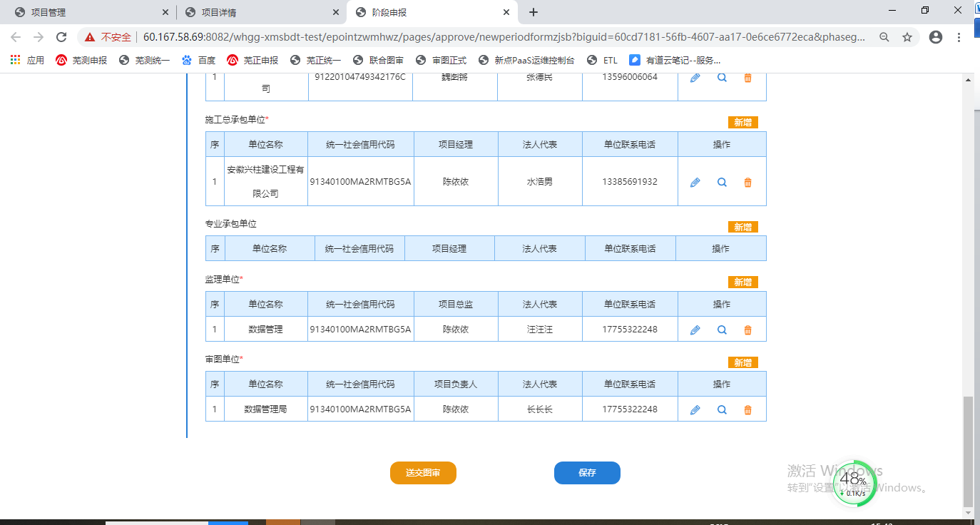Edit the 安徽兴柱建设工程有限公司 row with pencil icon
This screenshot has width=980, height=525.
tap(695, 183)
